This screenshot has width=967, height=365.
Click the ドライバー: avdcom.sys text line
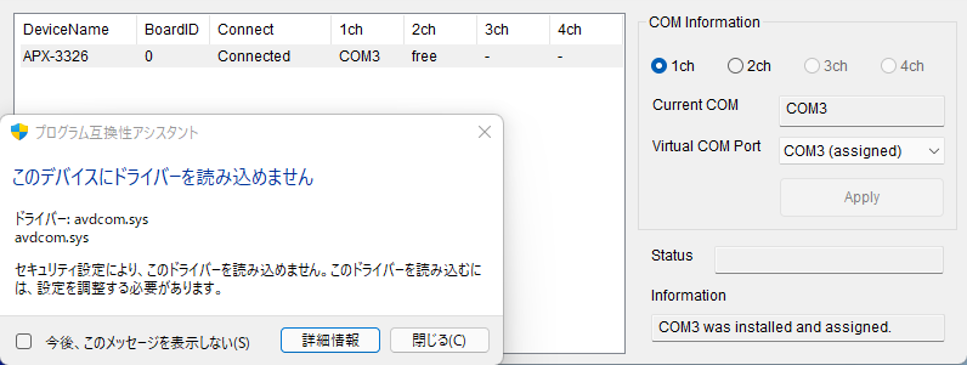coord(81,219)
